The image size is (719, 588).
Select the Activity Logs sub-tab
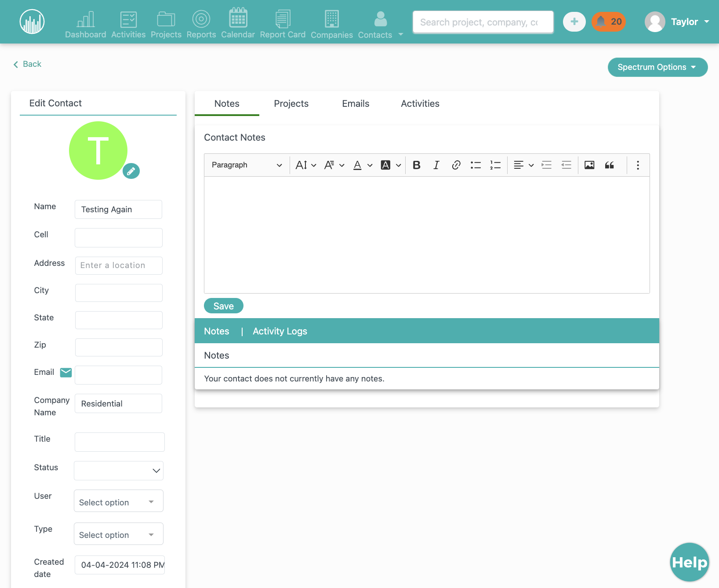280,331
